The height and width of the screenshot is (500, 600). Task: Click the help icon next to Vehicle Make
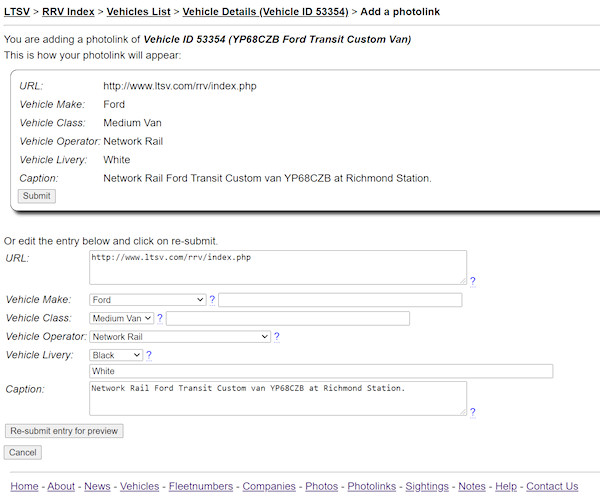(212, 299)
